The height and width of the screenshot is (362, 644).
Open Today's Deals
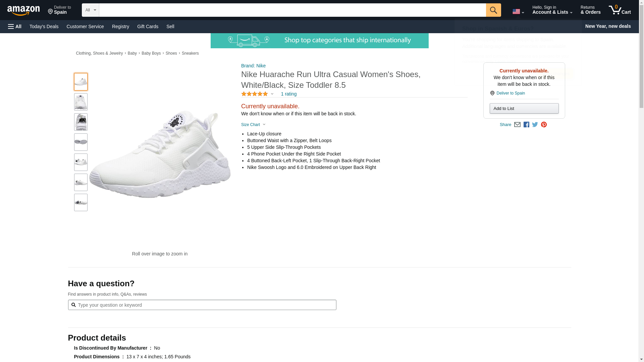tap(44, 26)
